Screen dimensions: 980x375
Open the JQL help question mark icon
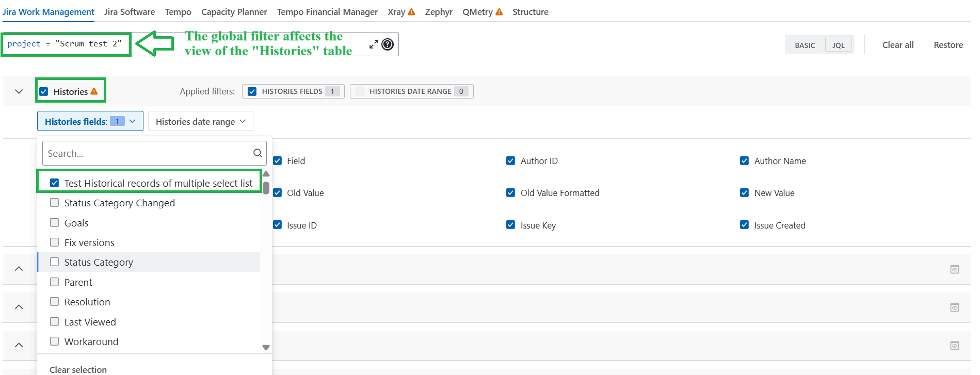tap(388, 44)
